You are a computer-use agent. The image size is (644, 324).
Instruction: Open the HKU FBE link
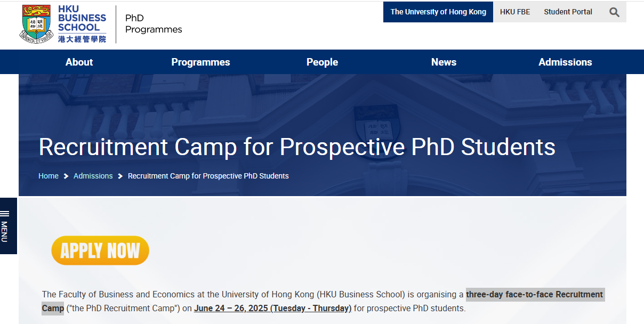(x=515, y=12)
